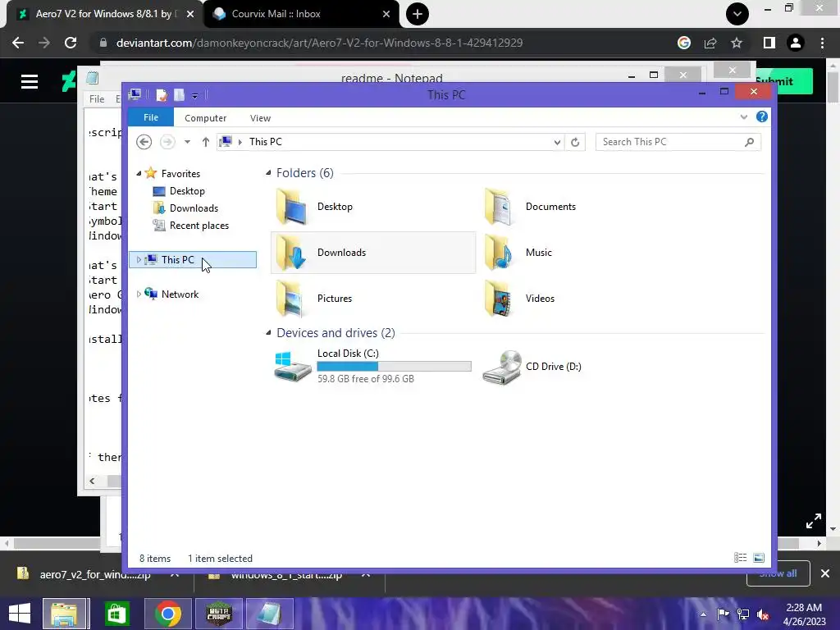Image resolution: width=840 pixels, height=630 pixels.
Task: Select Recent places under Favorites
Action: pyautogui.click(x=199, y=226)
